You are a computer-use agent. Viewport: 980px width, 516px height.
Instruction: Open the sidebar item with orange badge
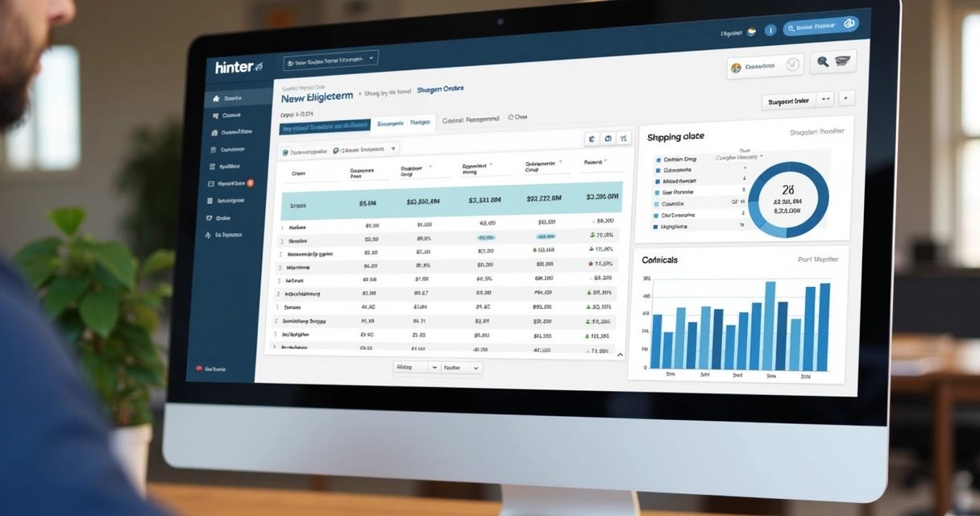click(x=232, y=184)
